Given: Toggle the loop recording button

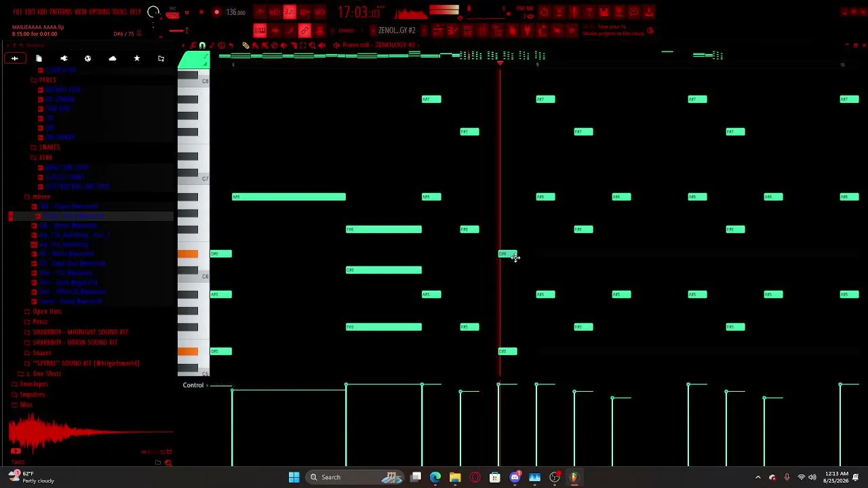Looking at the screenshot, I should click(319, 12).
